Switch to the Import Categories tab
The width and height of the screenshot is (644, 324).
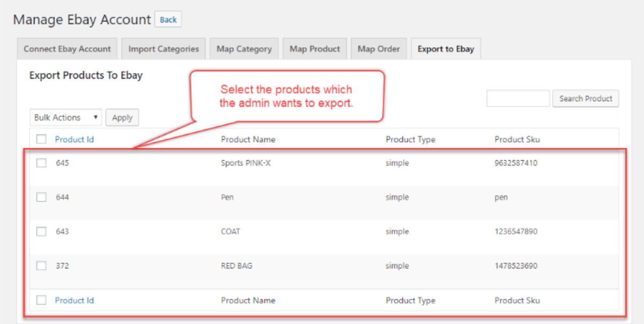tap(164, 49)
